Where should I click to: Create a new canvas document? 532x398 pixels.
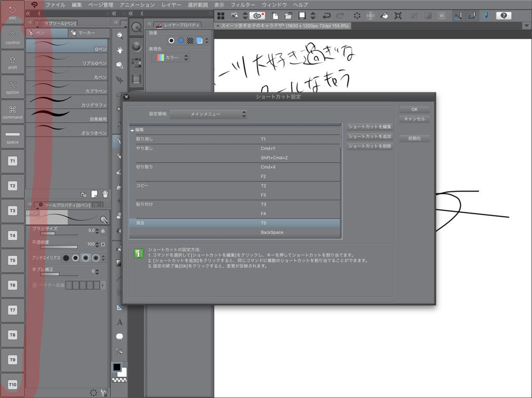point(275,16)
